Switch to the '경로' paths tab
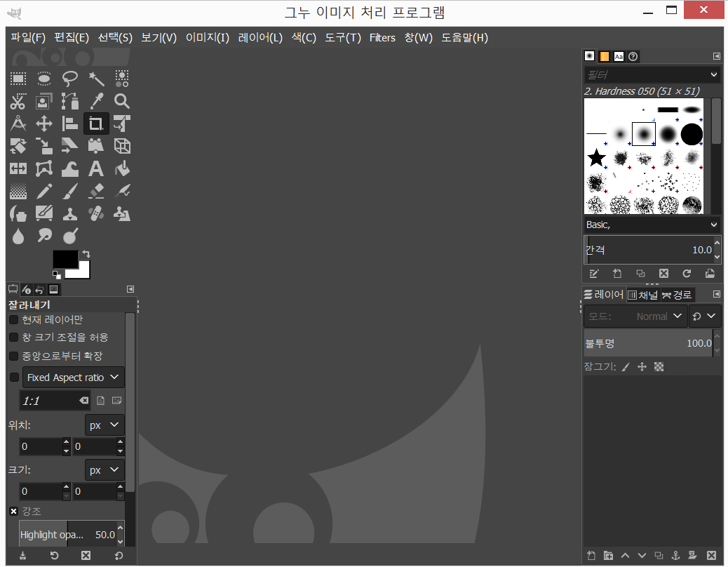The height and width of the screenshot is (567, 728). [x=677, y=295]
